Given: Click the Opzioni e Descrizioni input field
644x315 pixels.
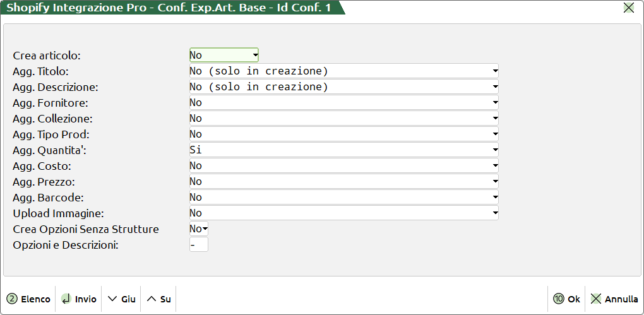Looking at the screenshot, I should [198, 245].
